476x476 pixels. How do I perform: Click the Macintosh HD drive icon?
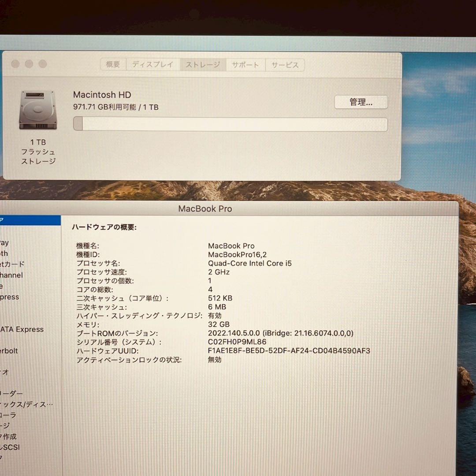[37, 110]
